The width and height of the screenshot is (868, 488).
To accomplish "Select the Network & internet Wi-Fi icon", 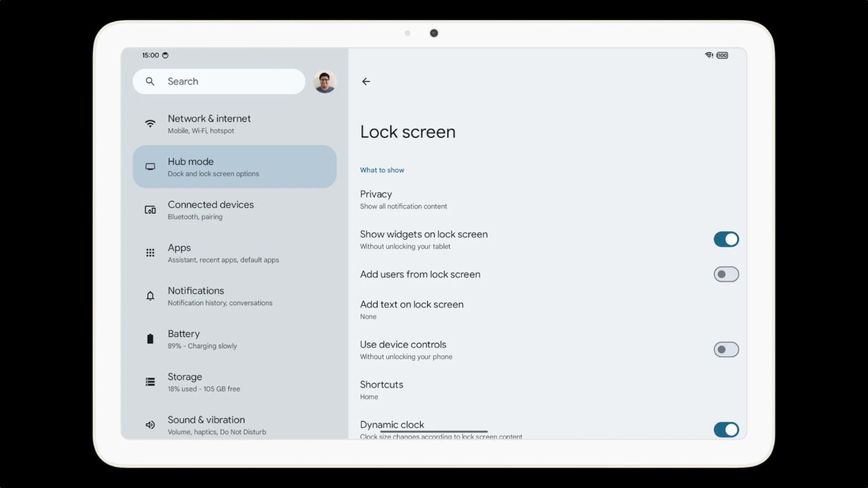I will 150,123.
